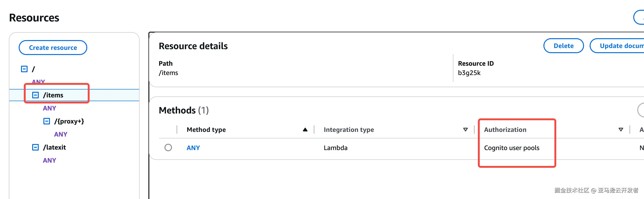Click Update documentation button
Viewport: 644px width, 199px height.
pos(620,46)
